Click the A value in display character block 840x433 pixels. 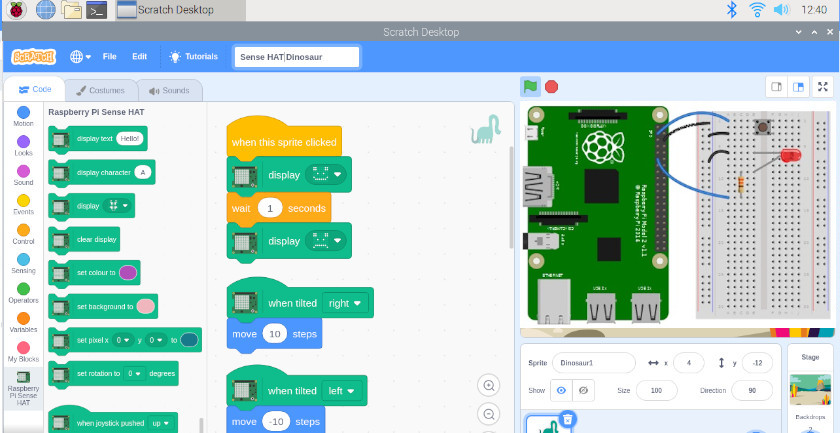point(142,173)
